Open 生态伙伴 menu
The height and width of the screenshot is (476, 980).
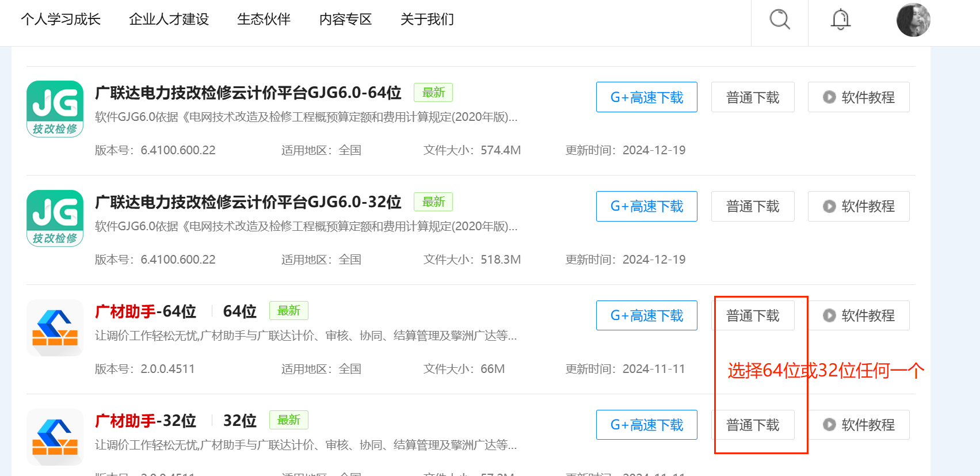(264, 20)
